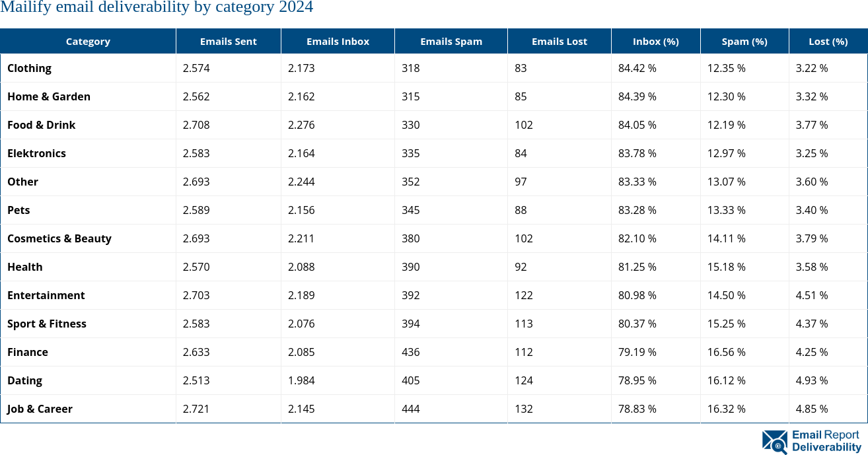Select the Other row's emails inbox 2.244
This screenshot has width=868, height=455.
pyautogui.click(x=301, y=182)
